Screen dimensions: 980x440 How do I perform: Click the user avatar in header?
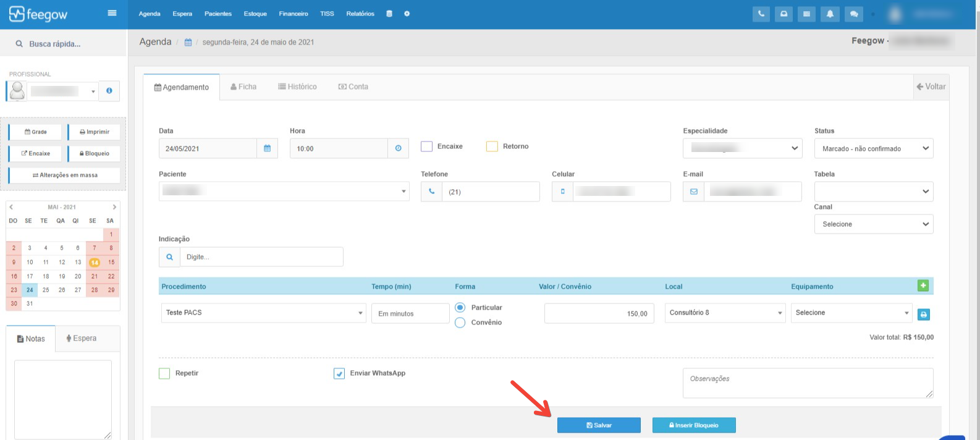895,14
